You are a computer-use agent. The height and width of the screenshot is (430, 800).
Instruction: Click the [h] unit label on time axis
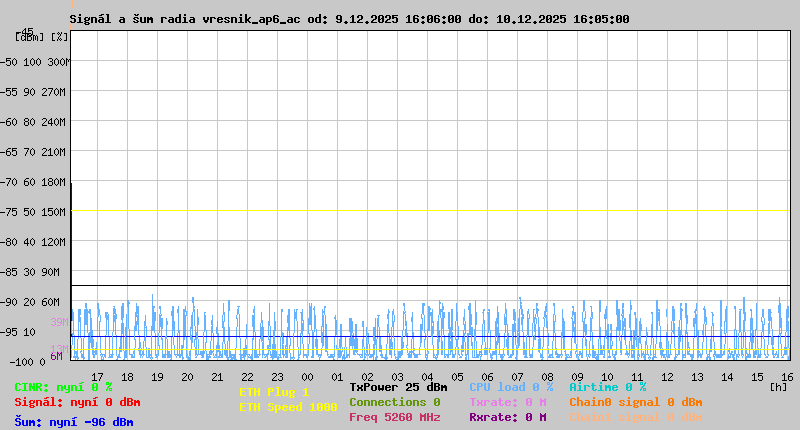coord(779,386)
